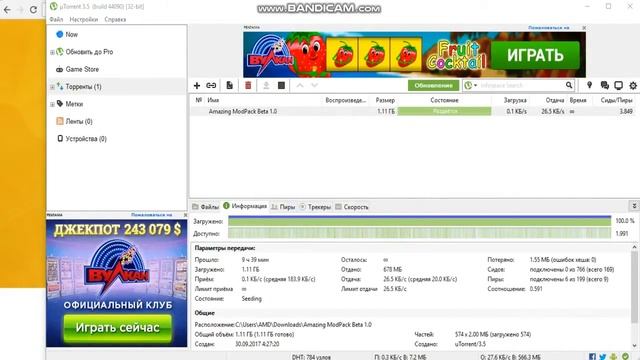Expand the Метки tree node
The width and height of the screenshot is (640, 360).
52,104
